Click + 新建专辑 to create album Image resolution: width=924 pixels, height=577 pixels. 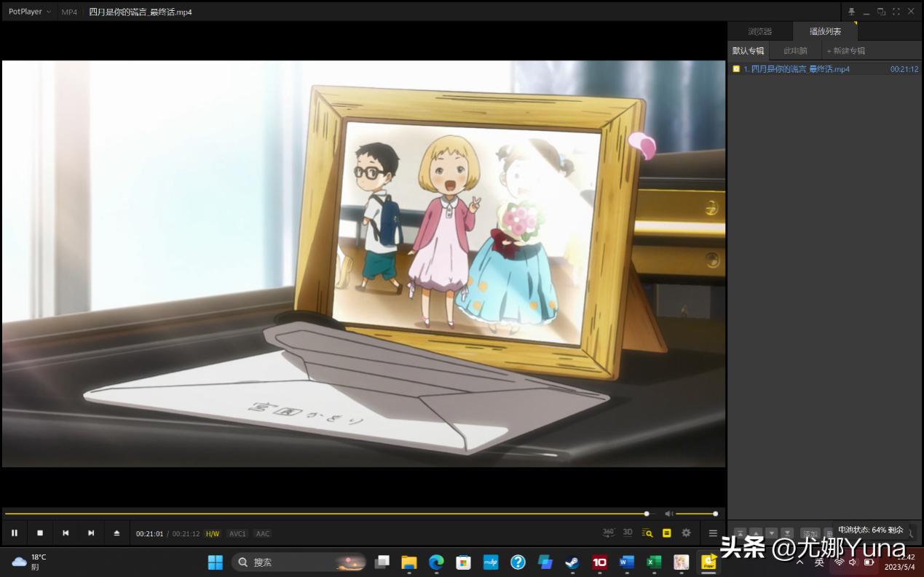tap(846, 51)
